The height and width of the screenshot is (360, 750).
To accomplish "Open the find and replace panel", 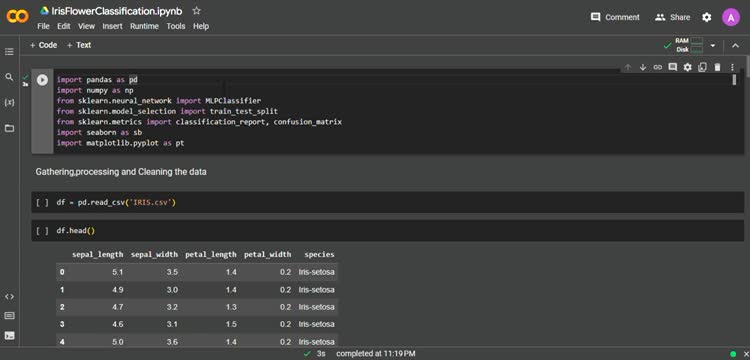I will coord(9,77).
